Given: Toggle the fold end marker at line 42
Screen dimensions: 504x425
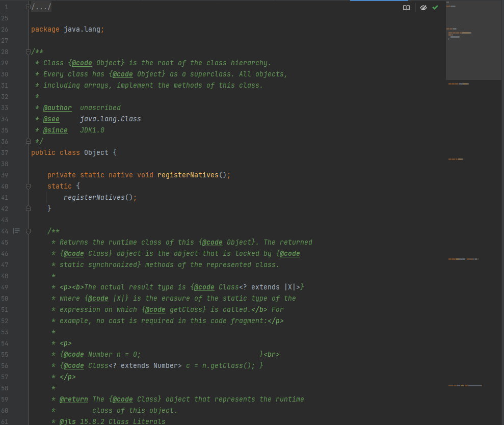Looking at the screenshot, I should (x=28, y=208).
